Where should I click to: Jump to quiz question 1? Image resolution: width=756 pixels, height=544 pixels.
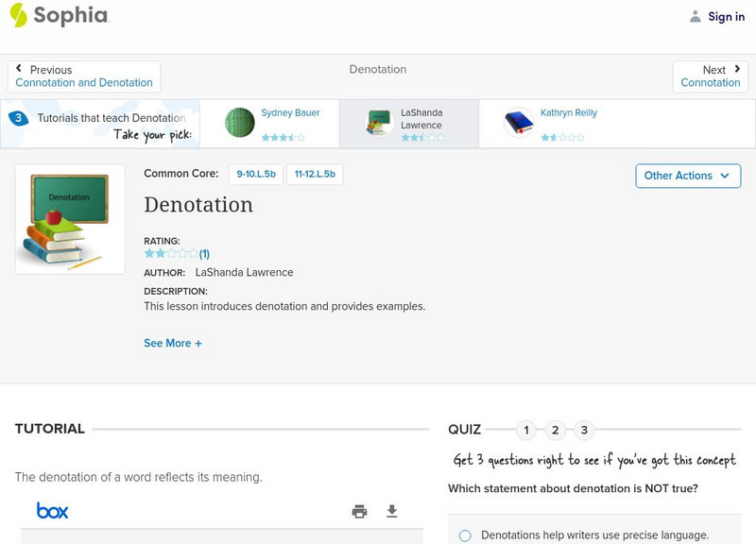[x=526, y=430]
